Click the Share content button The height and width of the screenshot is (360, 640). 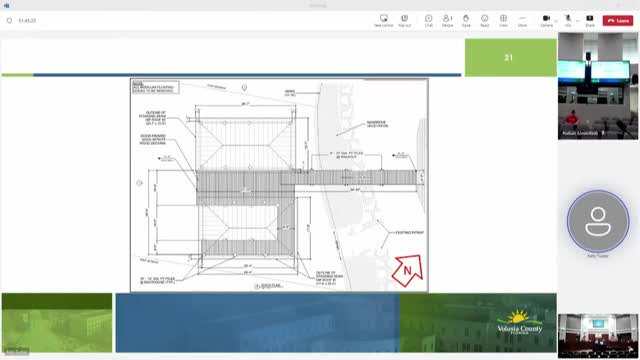click(590, 20)
